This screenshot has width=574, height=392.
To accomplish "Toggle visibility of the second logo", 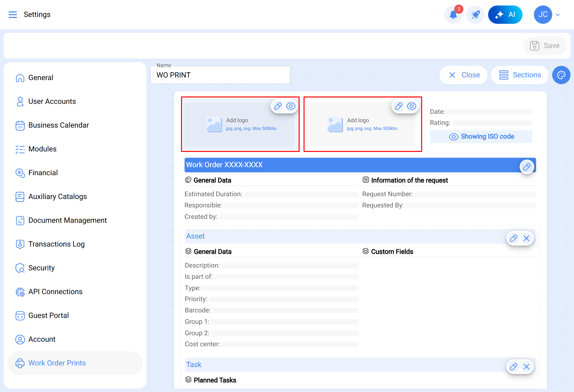I will click(412, 106).
